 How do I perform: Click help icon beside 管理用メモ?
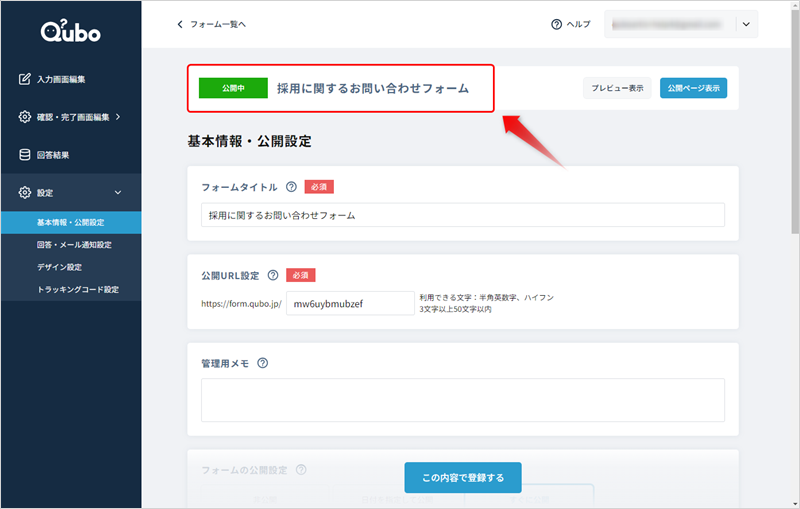coord(262,363)
